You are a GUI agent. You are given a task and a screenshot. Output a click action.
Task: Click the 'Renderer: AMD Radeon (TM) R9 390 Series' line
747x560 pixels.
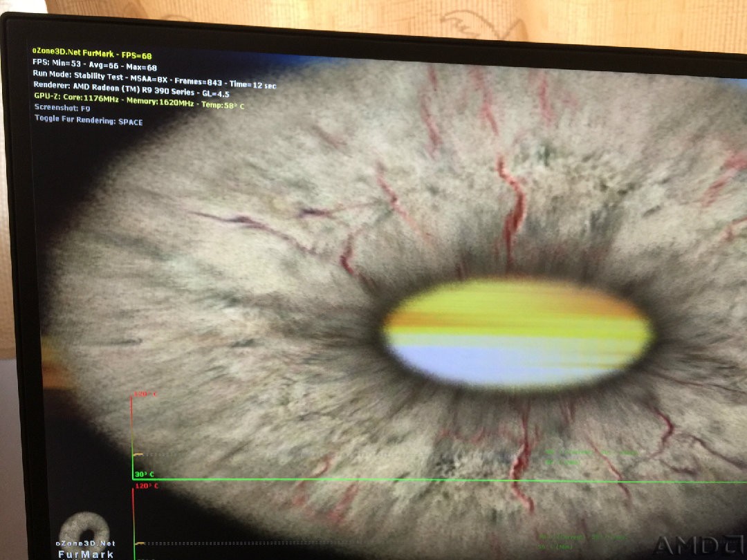pos(114,88)
